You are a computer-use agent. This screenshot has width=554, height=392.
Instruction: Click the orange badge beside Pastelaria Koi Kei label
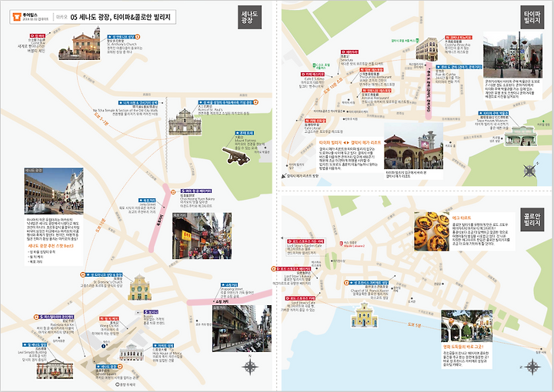36,317
